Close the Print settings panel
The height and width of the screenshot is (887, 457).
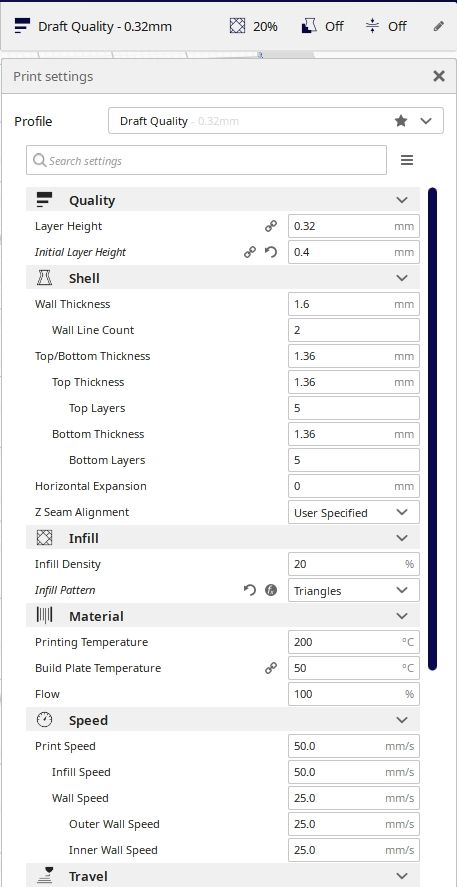439,76
